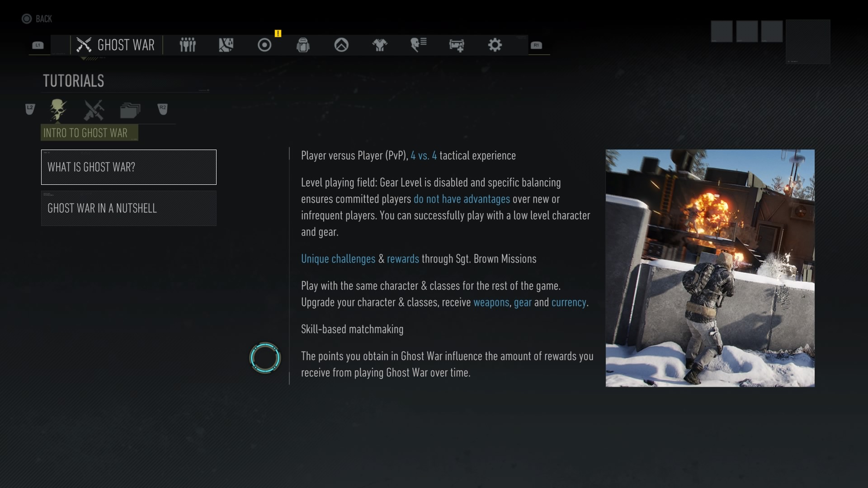Click the Tutorials heading
868x488 pixels.
(x=73, y=81)
